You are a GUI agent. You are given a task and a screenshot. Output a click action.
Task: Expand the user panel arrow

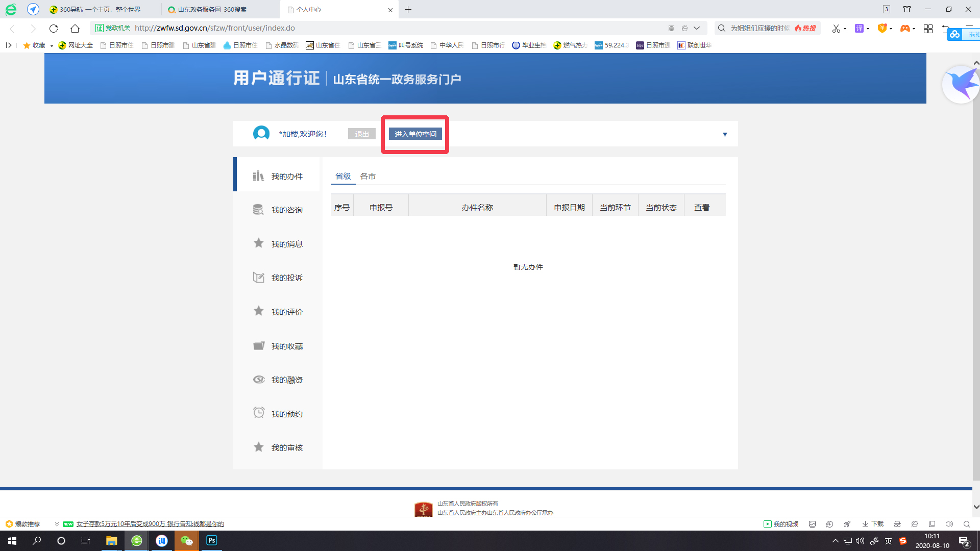pyautogui.click(x=724, y=134)
